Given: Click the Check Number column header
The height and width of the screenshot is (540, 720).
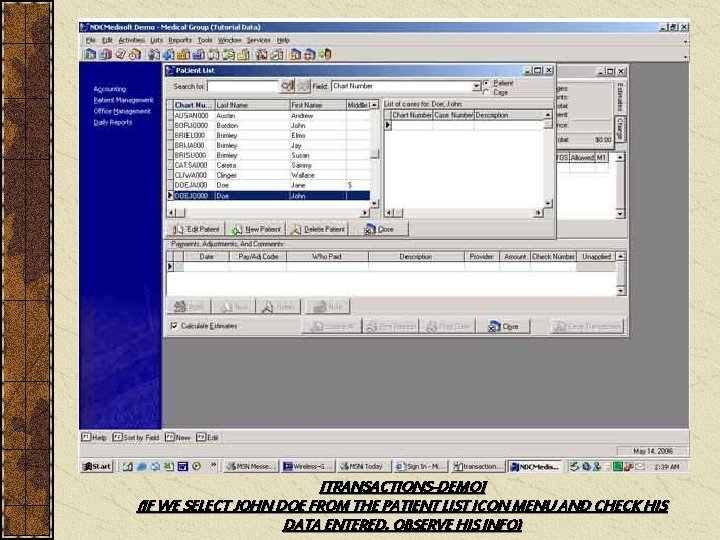Looking at the screenshot, I should pos(553,257).
